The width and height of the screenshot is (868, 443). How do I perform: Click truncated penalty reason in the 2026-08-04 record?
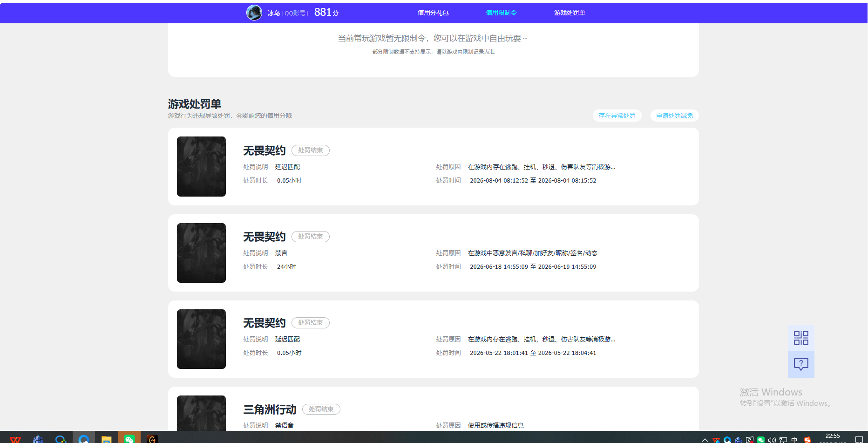coord(542,167)
